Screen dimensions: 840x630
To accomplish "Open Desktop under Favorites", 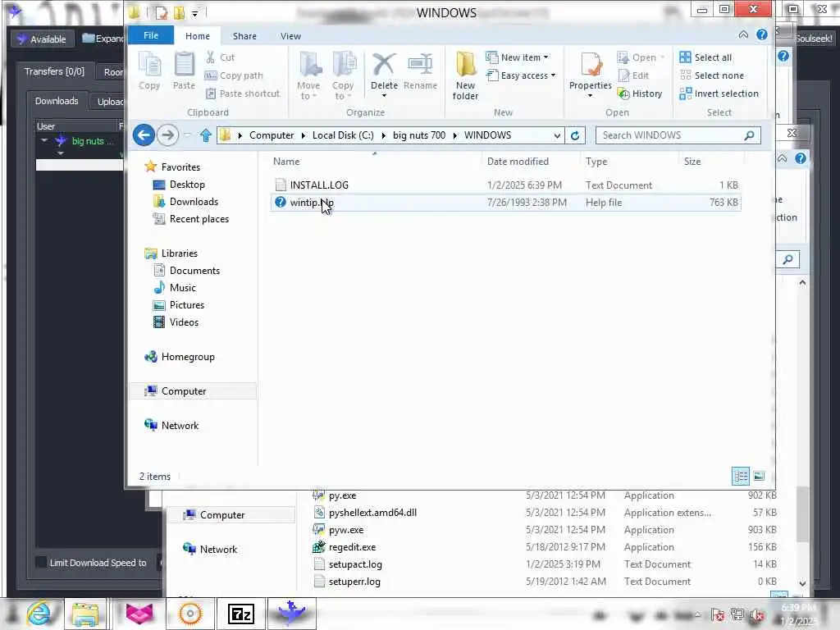I will 179,185.
